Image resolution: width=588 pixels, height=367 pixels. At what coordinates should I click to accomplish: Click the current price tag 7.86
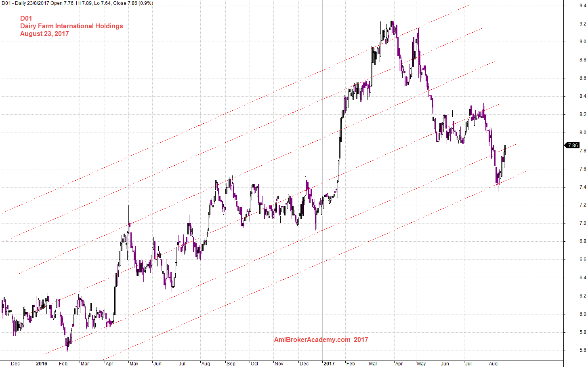(572, 145)
